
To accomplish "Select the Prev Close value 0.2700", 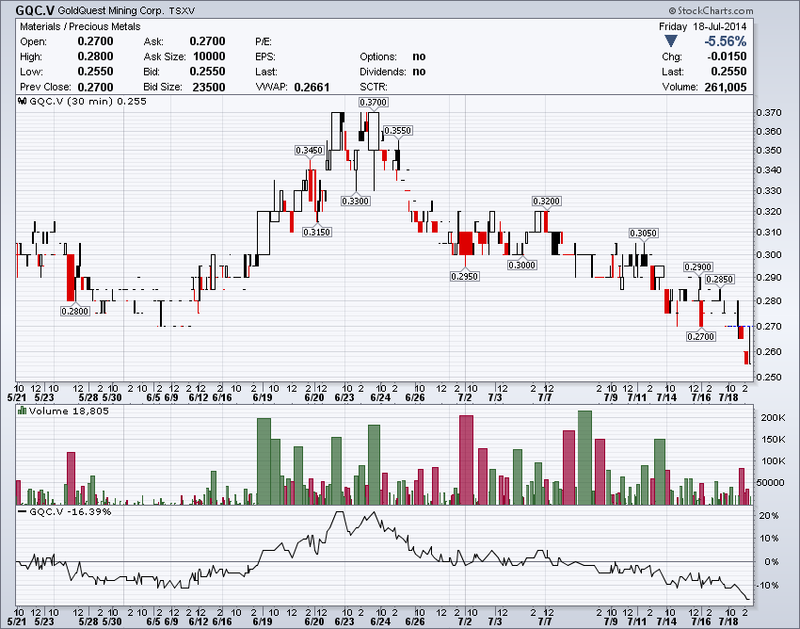I will click(95, 87).
